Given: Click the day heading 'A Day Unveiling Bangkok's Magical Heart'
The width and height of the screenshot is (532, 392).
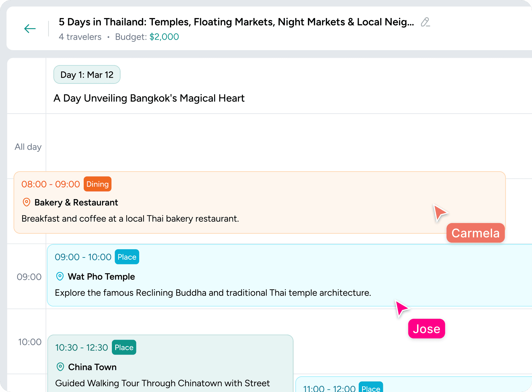Looking at the screenshot, I should coord(149,98).
